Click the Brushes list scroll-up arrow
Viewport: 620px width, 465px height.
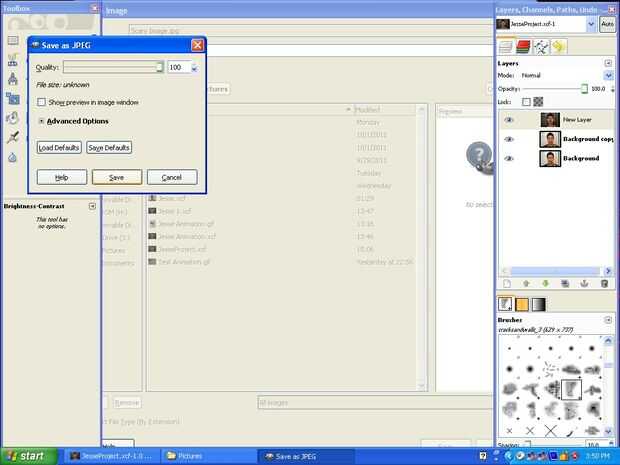click(x=608, y=340)
